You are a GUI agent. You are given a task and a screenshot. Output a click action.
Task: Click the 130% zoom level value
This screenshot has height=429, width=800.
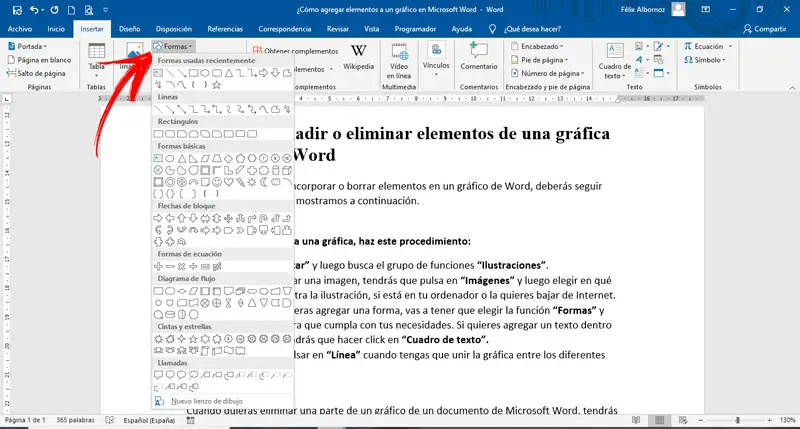(x=787, y=420)
